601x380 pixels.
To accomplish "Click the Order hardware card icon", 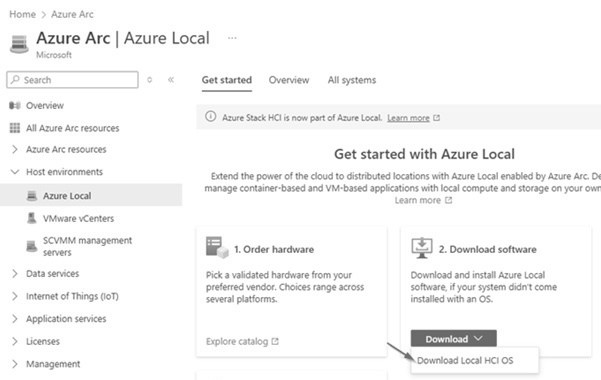I will [x=217, y=247].
